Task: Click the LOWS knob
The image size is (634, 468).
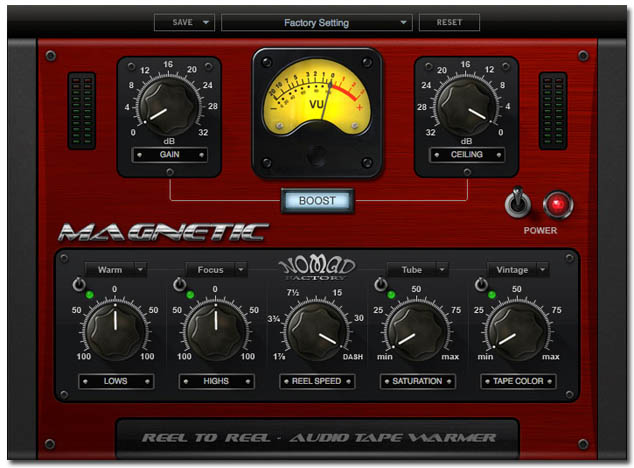Action: (116, 331)
